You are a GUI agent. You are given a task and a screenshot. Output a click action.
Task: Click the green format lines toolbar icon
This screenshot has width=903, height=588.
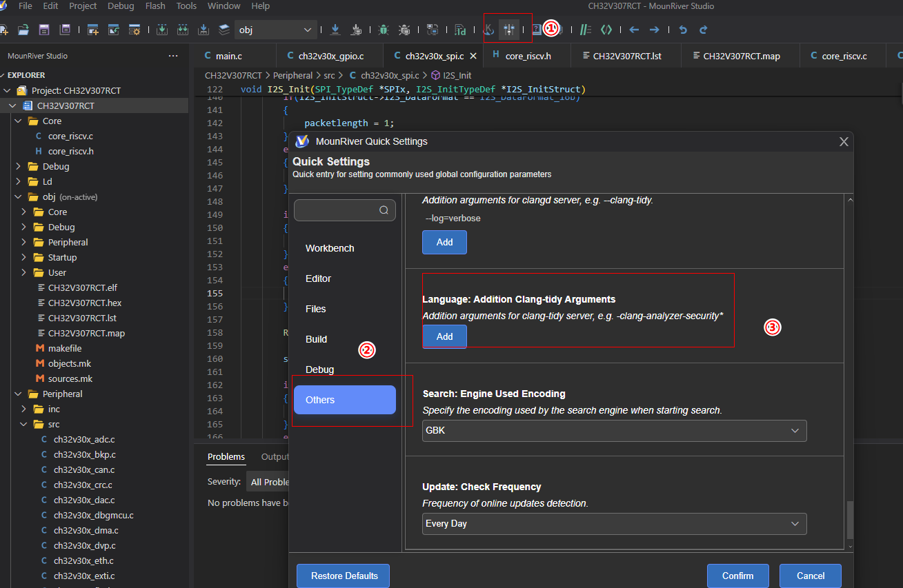point(585,30)
